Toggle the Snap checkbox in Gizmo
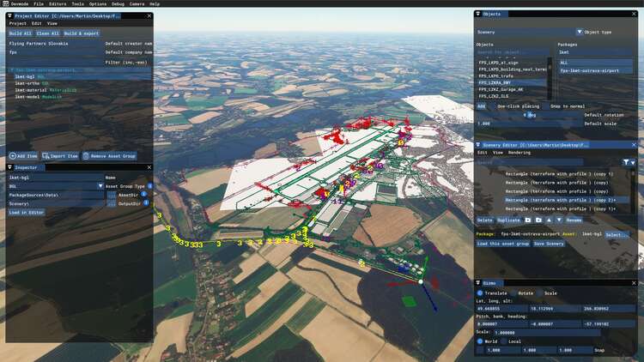644x362 pixels. pos(480,350)
